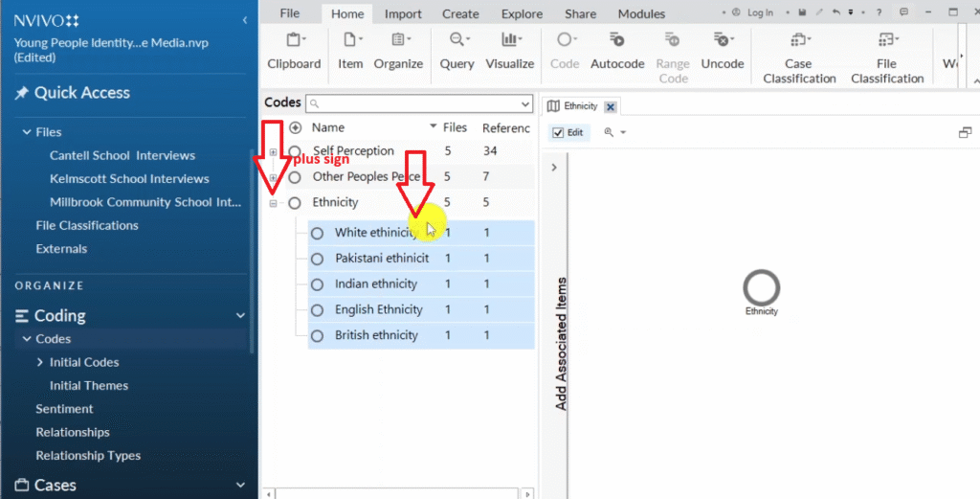Screen dimensions: 980x499
Task: Switch to the Import ribbon tab
Action: click(403, 13)
